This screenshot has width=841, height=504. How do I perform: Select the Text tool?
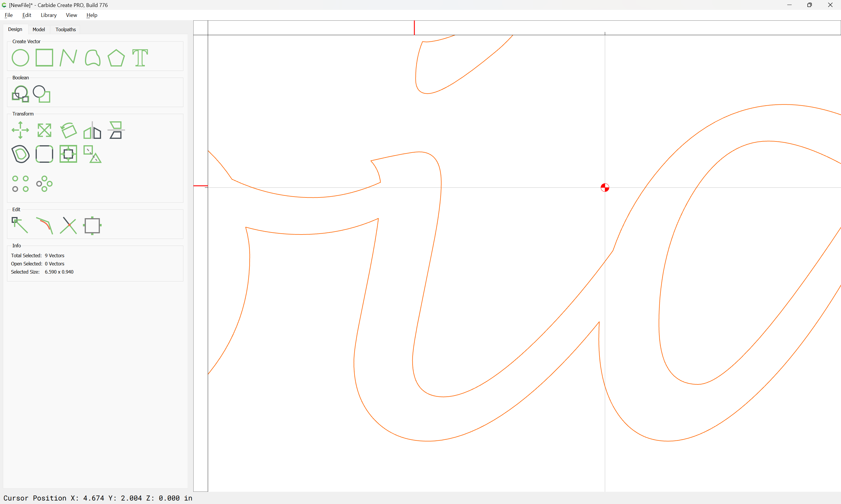[x=140, y=58]
